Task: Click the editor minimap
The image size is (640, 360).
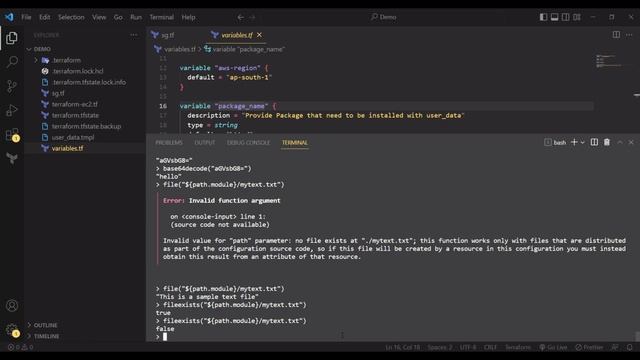Action: click(610, 61)
